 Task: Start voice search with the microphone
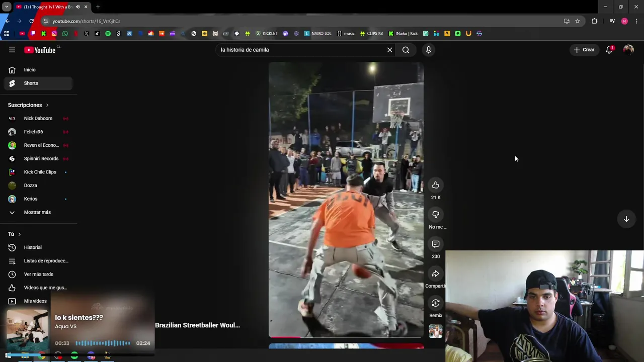[429, 50]
